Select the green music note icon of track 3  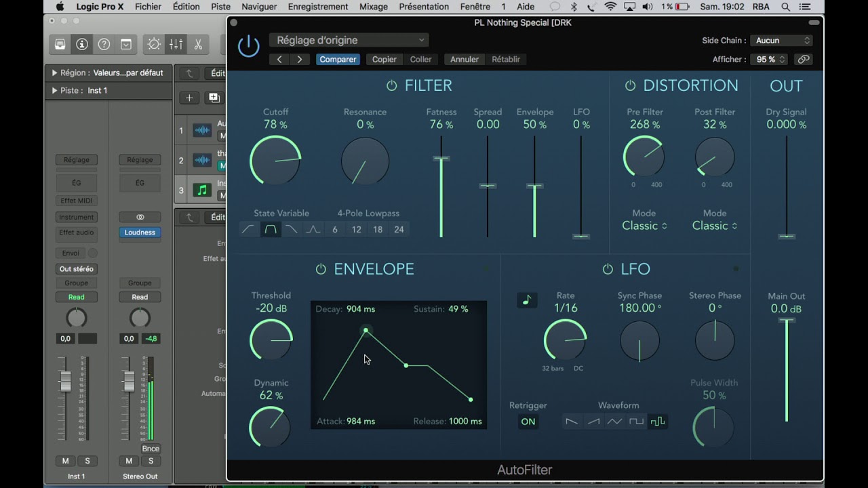202,190
